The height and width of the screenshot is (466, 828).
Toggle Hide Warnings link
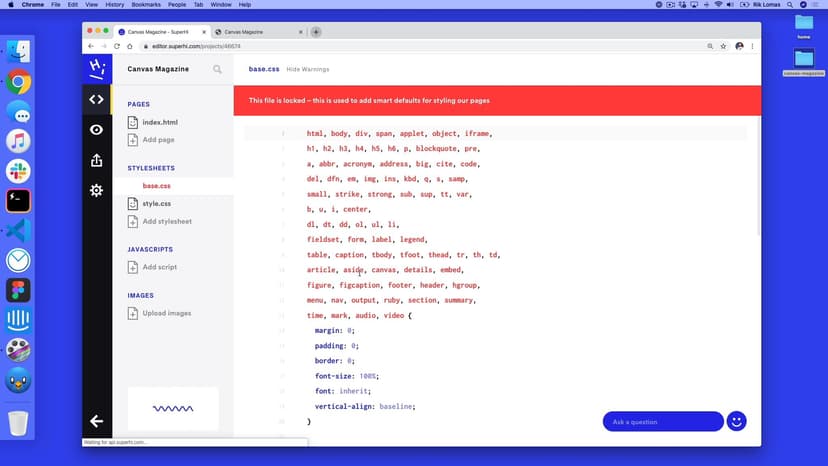coord(307,69)
